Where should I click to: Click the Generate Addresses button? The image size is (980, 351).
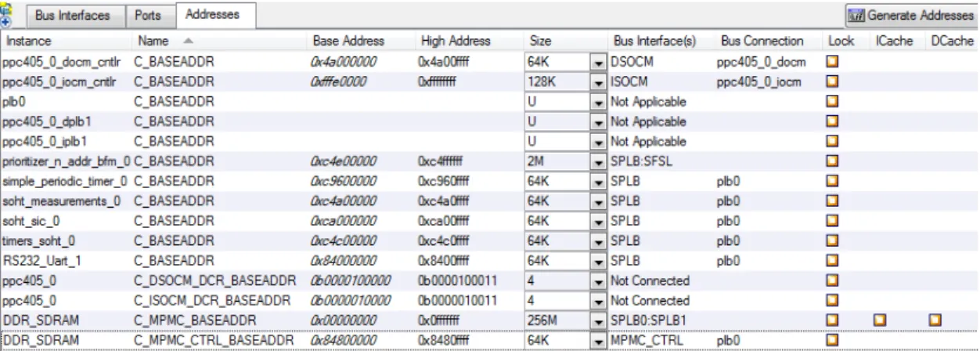tap(911, 16)
